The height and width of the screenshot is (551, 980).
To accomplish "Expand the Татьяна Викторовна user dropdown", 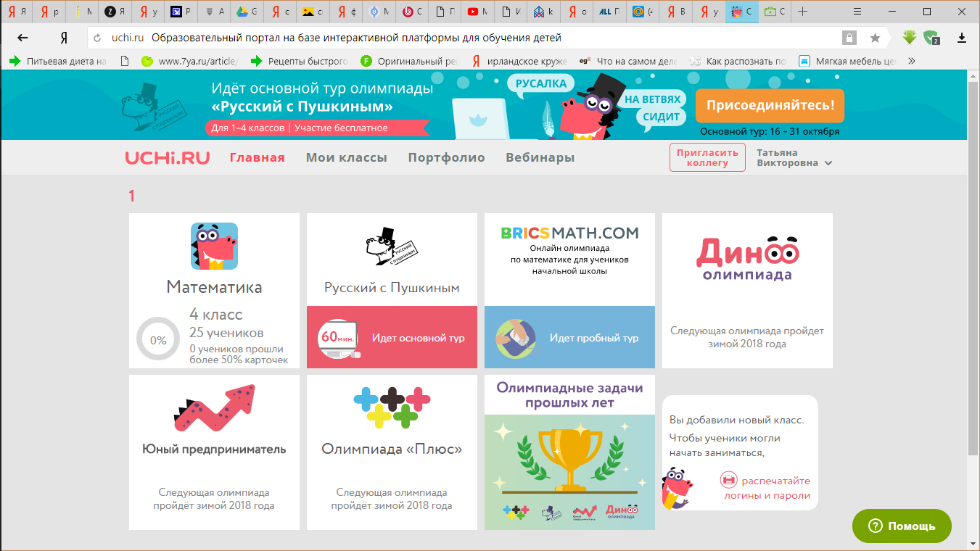I will tap(828, 163).
